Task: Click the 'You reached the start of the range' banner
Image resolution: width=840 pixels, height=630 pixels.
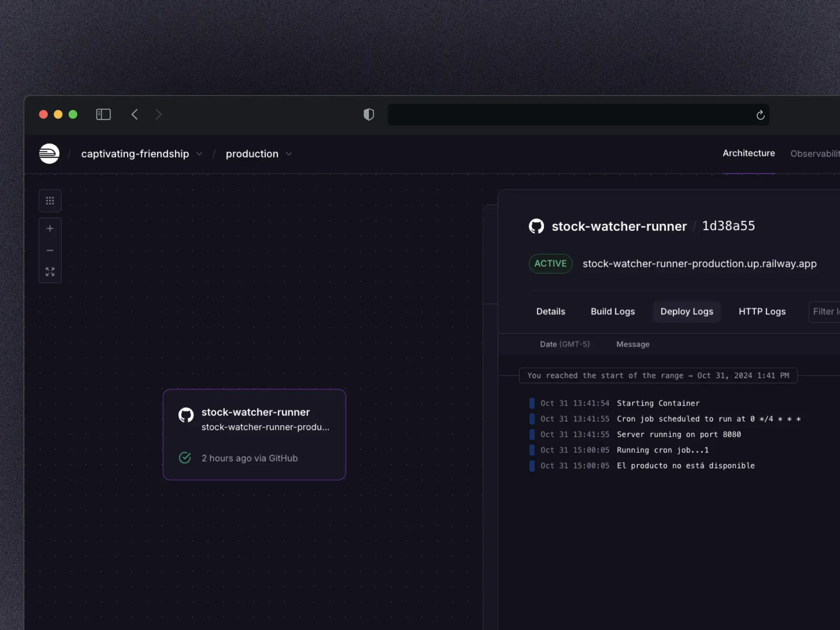Action: [658, 375]
